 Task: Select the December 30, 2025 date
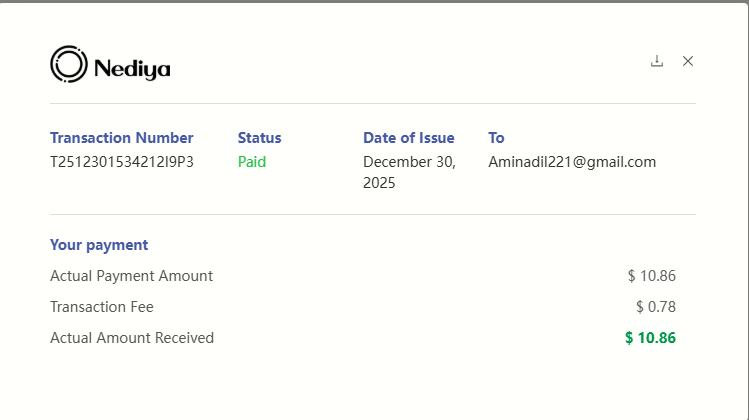point(409,172)
